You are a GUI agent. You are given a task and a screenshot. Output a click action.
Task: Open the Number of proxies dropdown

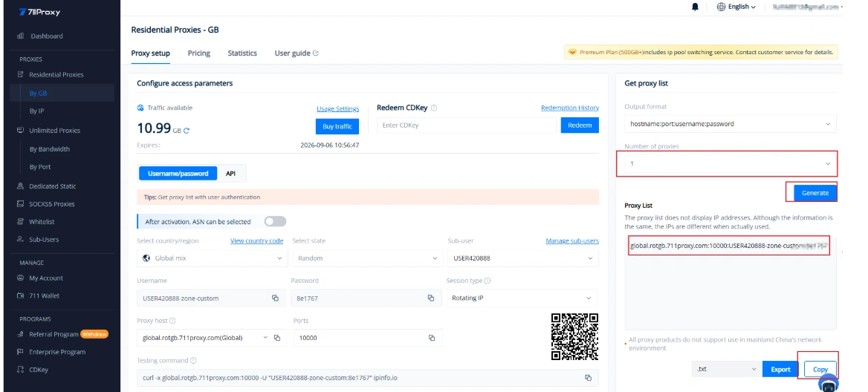point(731,163)
